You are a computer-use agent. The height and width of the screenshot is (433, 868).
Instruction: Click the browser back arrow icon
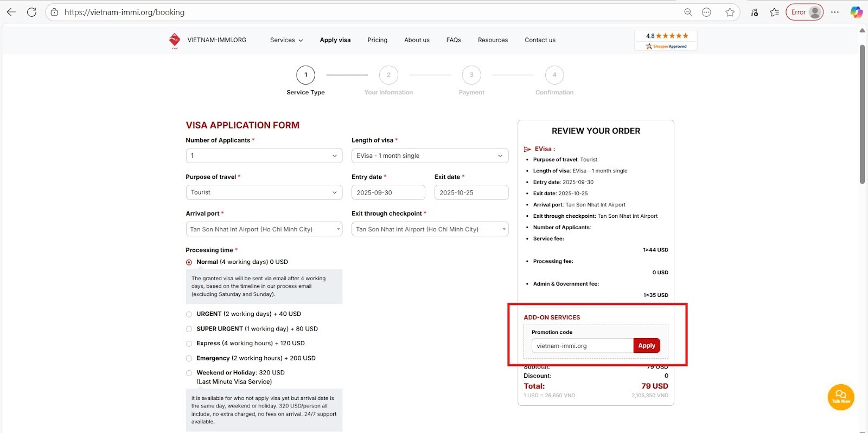tap(11, 12)
